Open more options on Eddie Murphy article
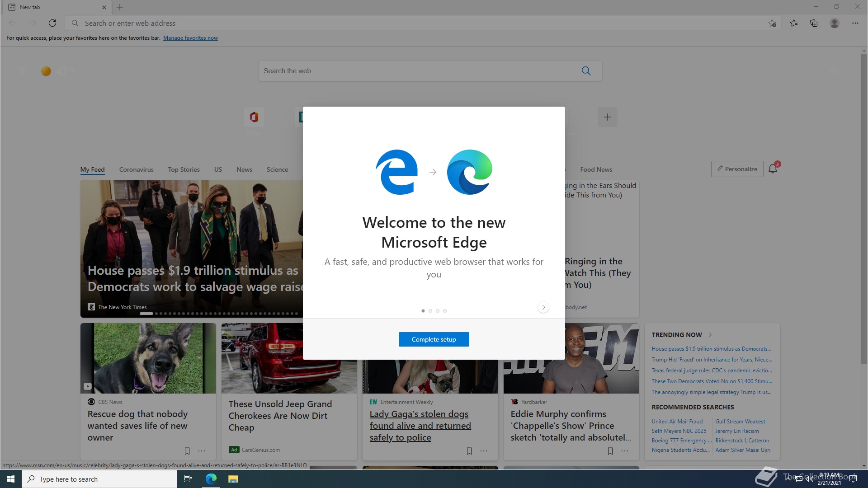The image size is (868, 488). click(x=625, y=451)
